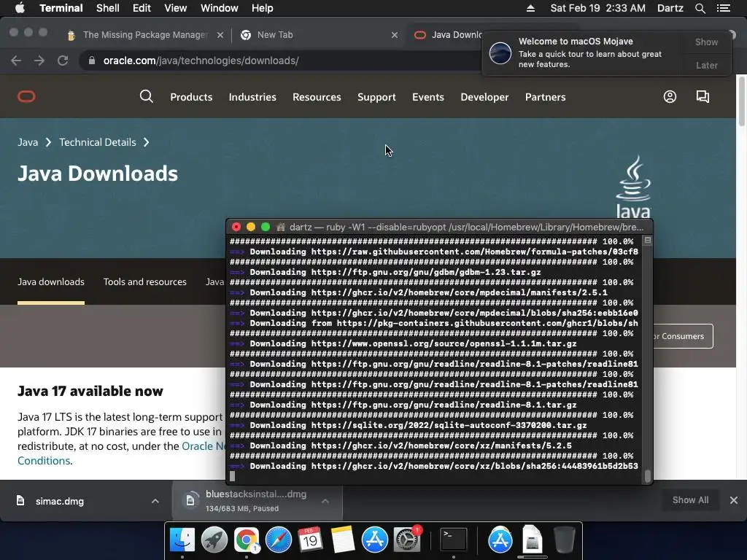The width and height of the screenshot is (747, 560).
Task: Select the Tools and resources tab
Action: point(145,282)
